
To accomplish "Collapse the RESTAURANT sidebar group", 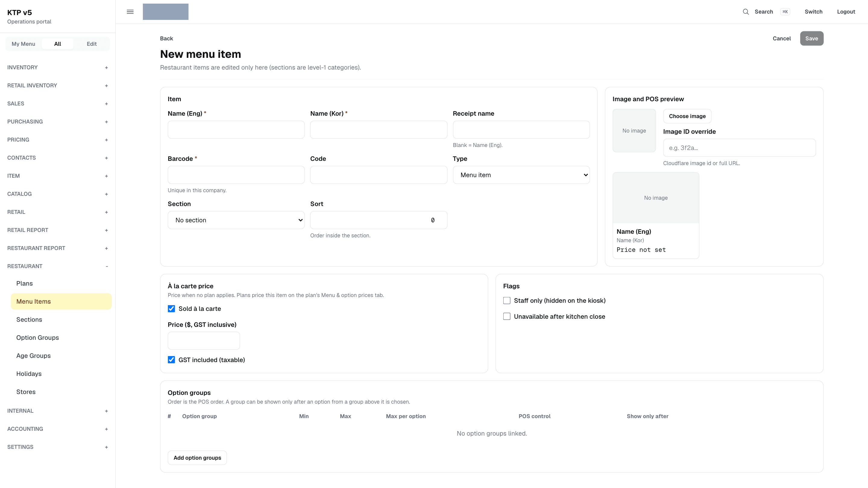I will (58, 266).
